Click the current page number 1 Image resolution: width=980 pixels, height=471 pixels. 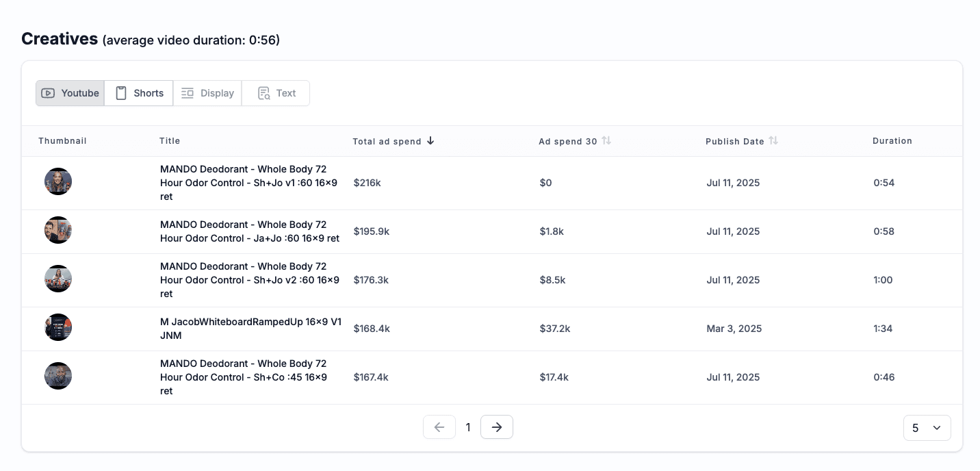click(468, 427)
